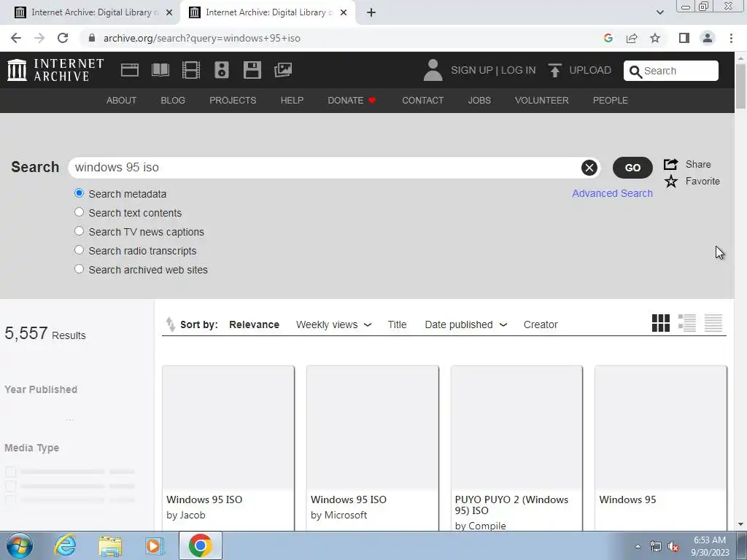Image resolution: width=747 pixels, height=560 pixels.
Task: Click the GO search button
Action: coord(632,168)
